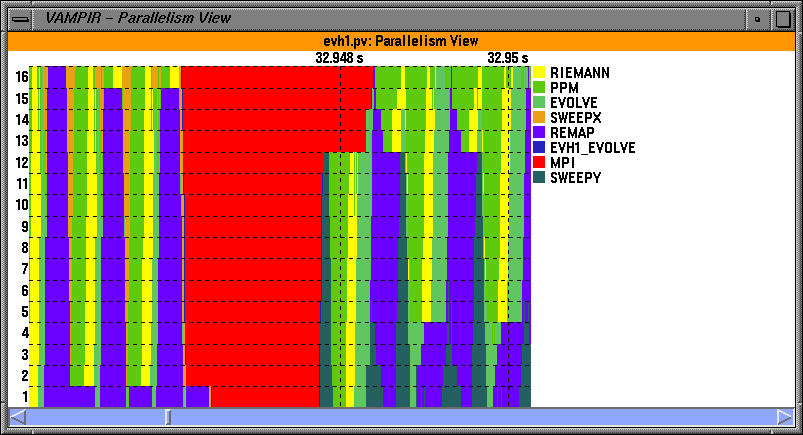Viewport: 803px width, 435px height.
Task: Click the 32.95 s time marker label
Action: coord(508,58)
